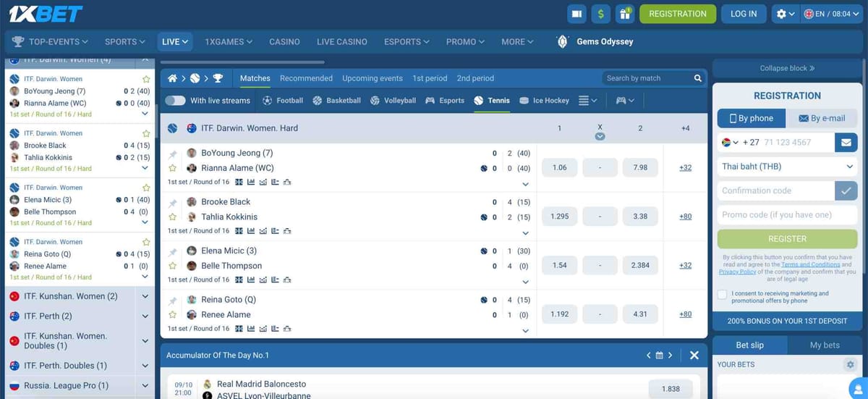
Task: Switch to the Recommended tab
Action: coord(306,78)
